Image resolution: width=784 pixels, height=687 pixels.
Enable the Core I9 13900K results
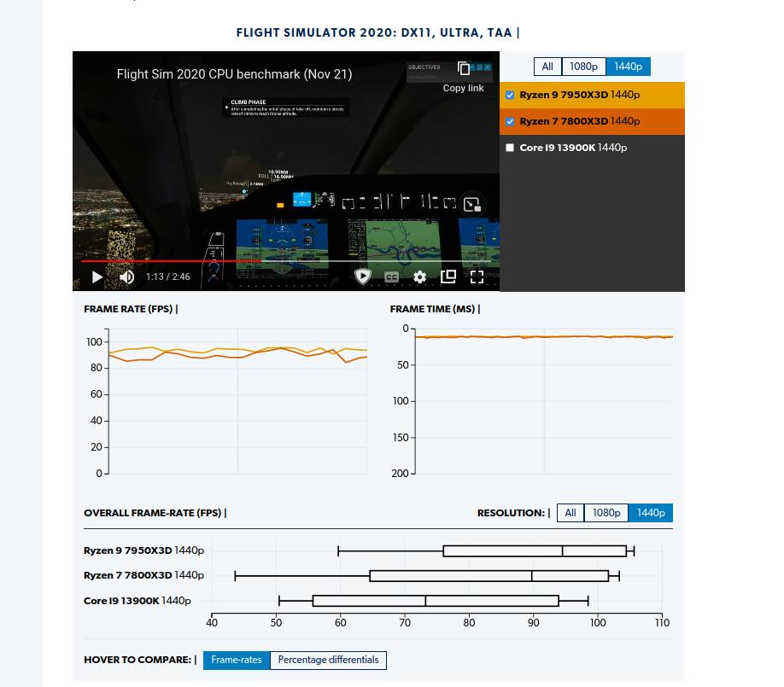coord(510,147)
